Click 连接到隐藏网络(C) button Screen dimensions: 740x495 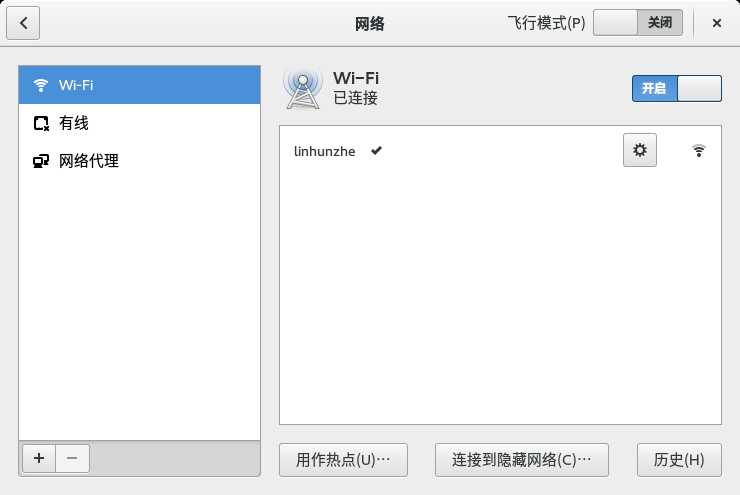(521, 460)
